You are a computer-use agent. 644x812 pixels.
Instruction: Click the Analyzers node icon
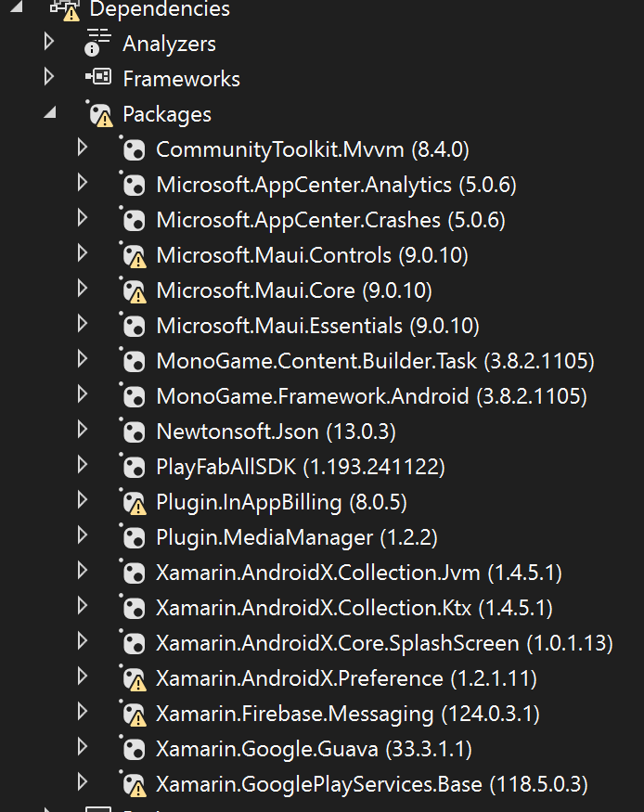[x=97, y=44]
